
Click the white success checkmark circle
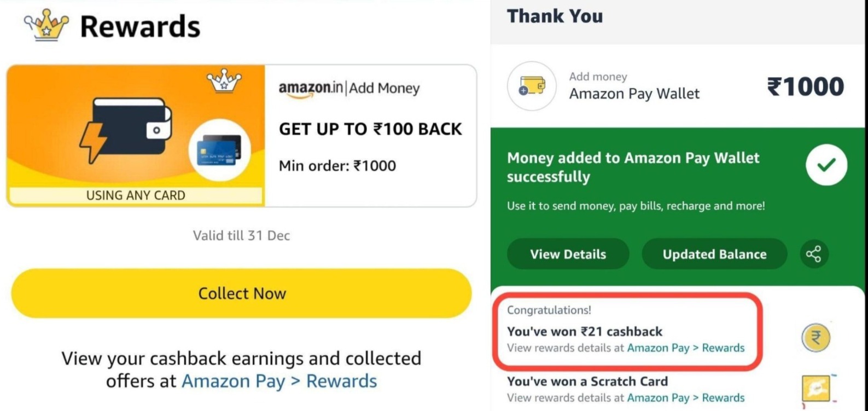click(826, 165)
